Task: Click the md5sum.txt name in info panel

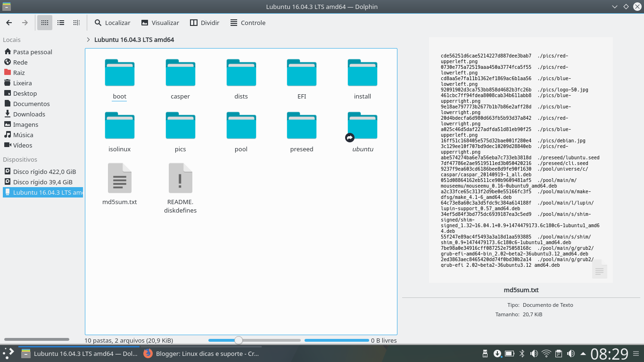Action: tap(521, 290)
